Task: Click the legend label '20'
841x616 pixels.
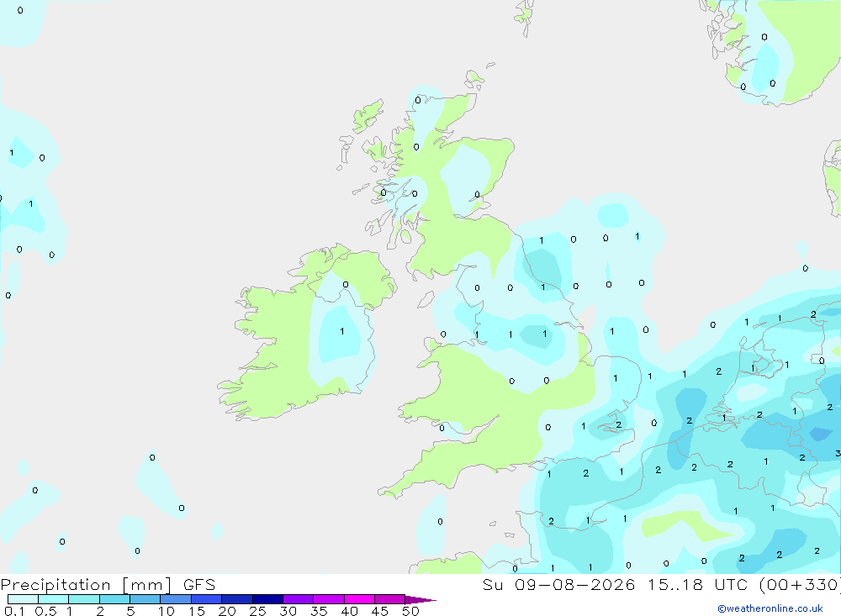Action: [227, 611]
